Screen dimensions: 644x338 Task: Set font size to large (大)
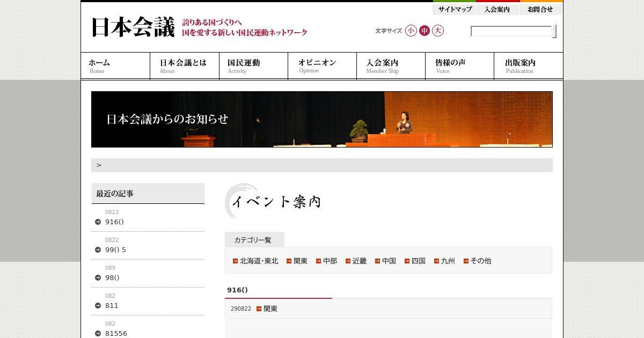438,31
